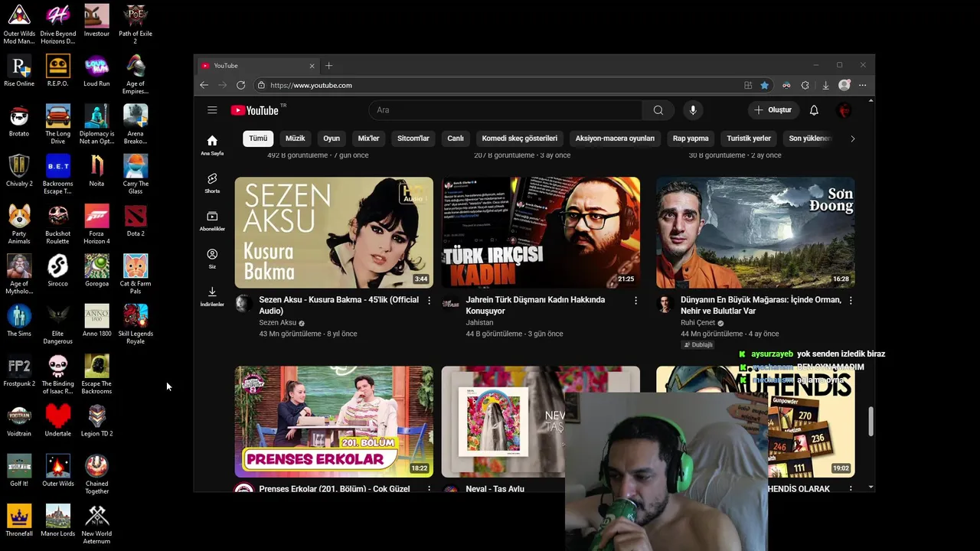Open Jahrein Türk Düşmanı Kadın video title

coord(535,305)
